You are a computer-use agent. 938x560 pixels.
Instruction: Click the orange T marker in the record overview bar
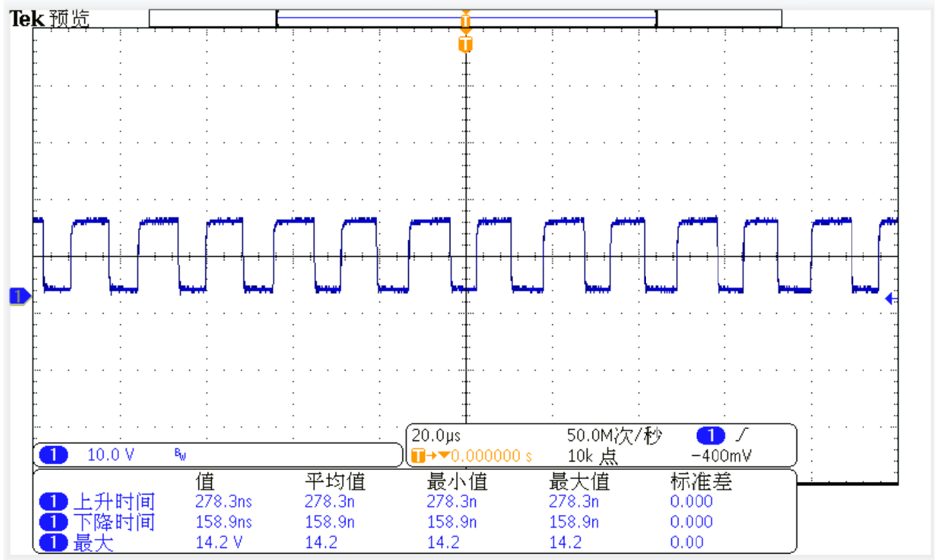pos(465,21)
